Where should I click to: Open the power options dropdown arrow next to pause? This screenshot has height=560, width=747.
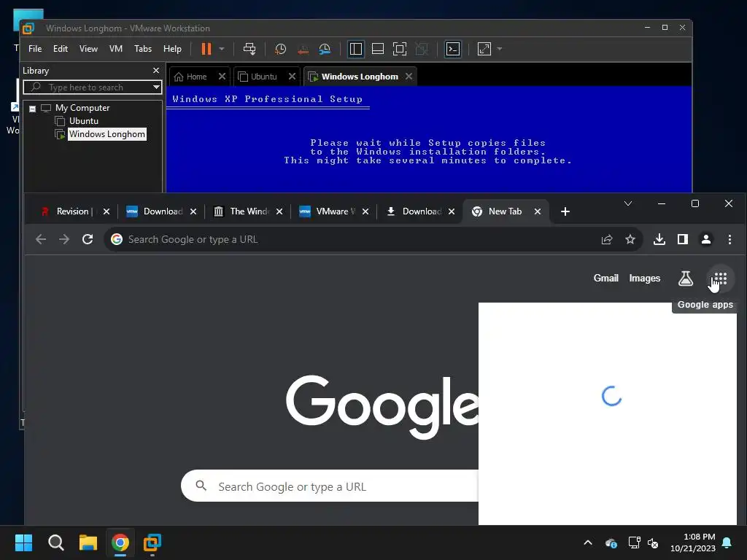tap(222, 49)
